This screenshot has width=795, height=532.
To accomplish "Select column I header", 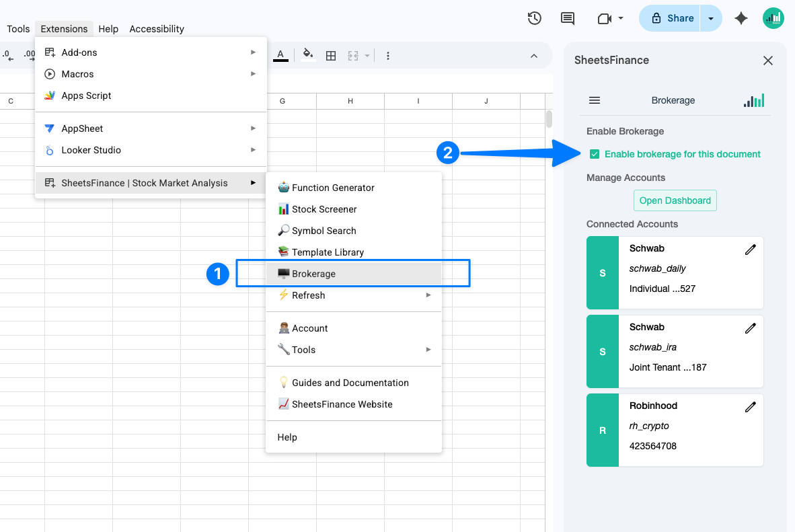I will point(418,101).
